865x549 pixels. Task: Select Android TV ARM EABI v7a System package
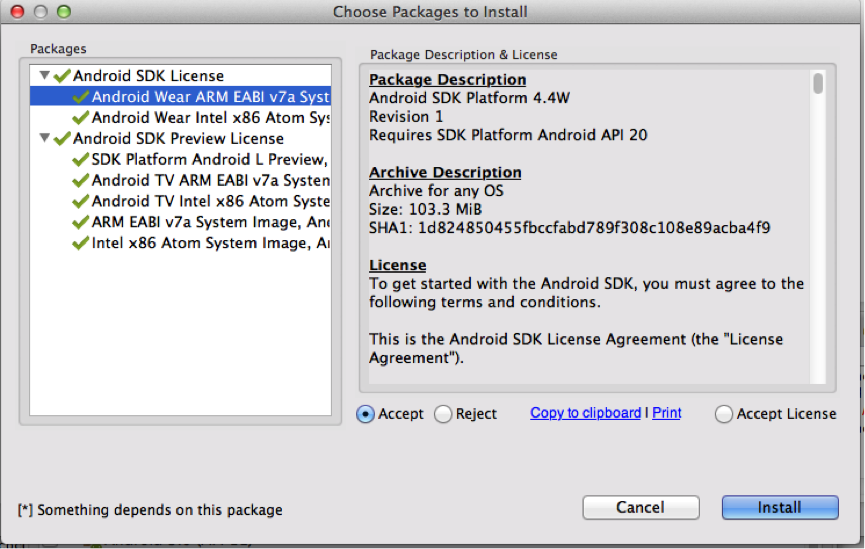point(180,180)
